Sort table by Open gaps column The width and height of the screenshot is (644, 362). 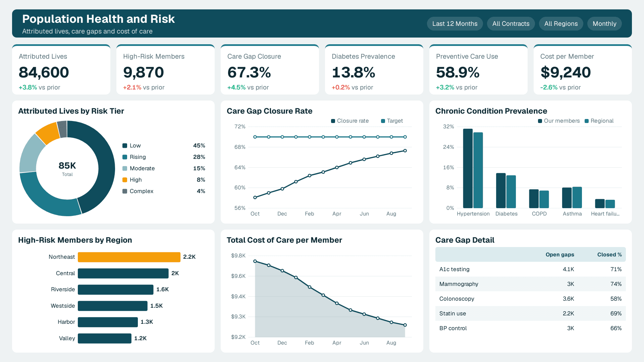point(560,254)
